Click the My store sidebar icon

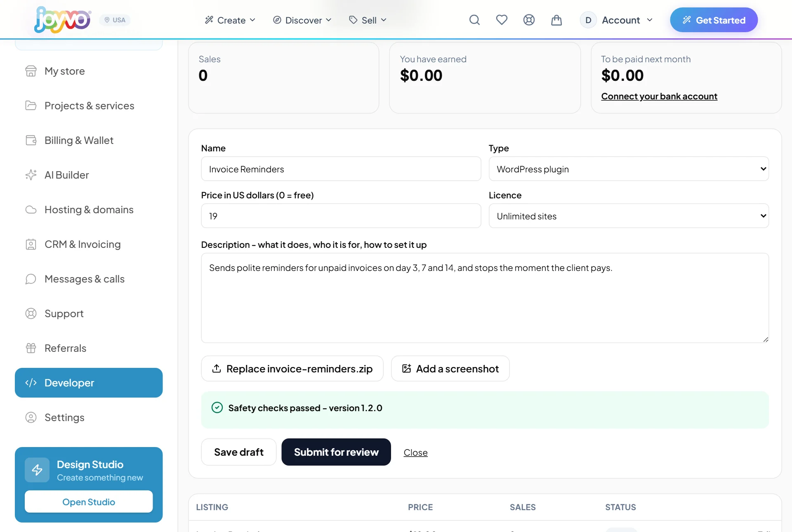[x=31, y=71]
